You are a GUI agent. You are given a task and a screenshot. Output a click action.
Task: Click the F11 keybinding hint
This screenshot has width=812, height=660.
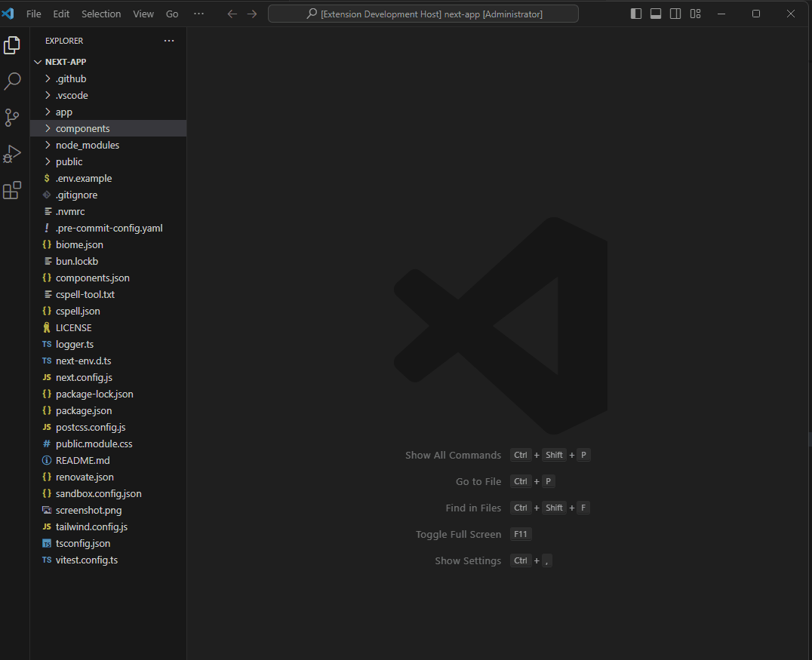point(521,534)
